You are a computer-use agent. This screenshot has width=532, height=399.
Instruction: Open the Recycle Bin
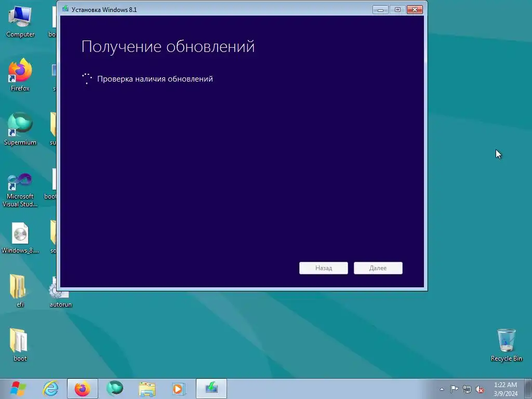click(506, 345)
